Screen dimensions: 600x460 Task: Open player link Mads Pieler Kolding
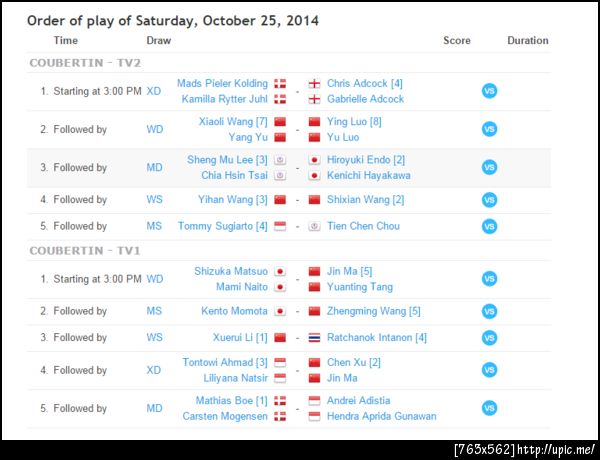[x=222, y=83]
